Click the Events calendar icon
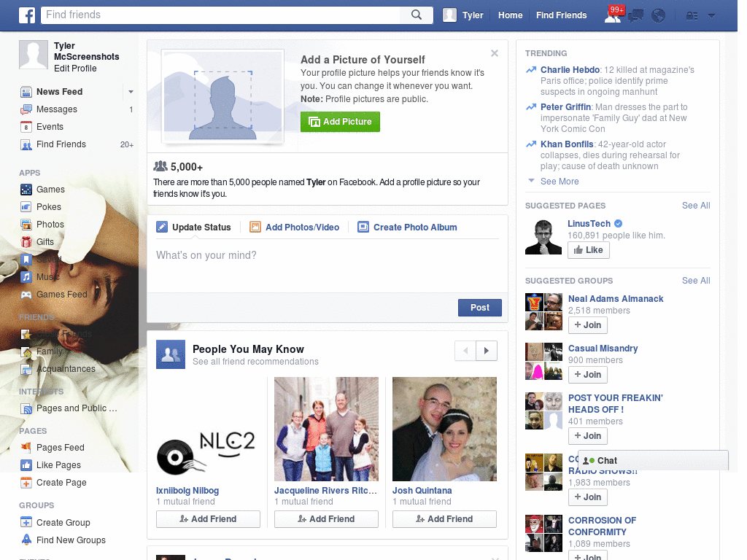The height and width of the screenshot is (560, 747). tap(26, 127)
